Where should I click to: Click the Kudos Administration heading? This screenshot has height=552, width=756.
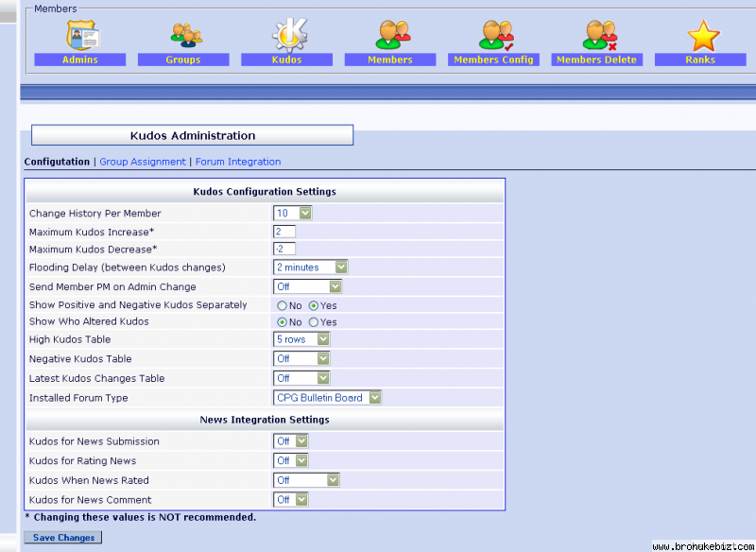(x=193, y=135)
